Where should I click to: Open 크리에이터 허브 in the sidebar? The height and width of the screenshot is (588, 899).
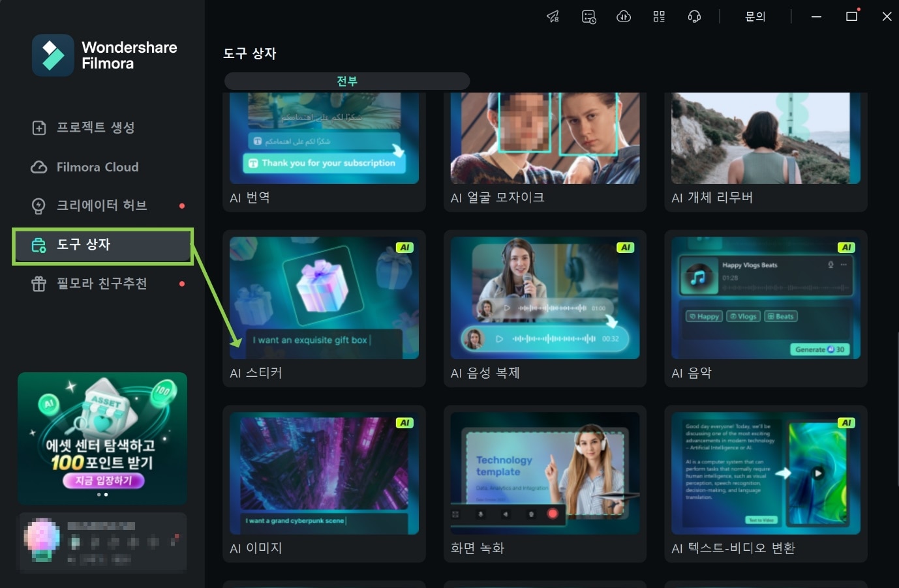102,206
